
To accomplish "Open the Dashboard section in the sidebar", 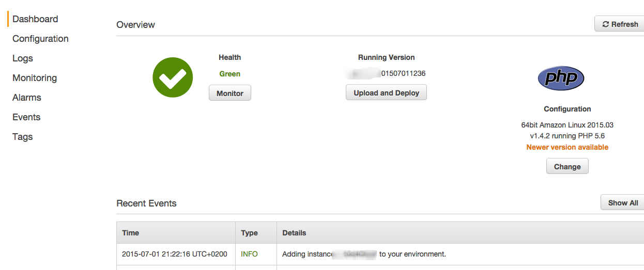I will [x=35, y=19].
